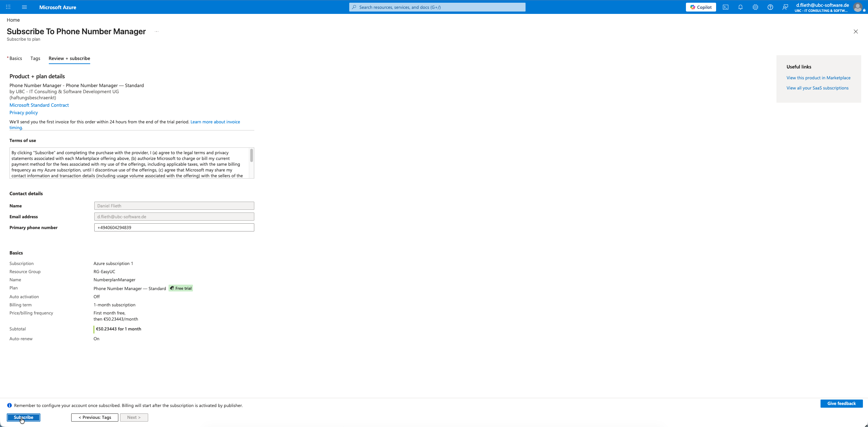868x427 pixels.
Task: Click the Terms of use text box
Action: 132,163
